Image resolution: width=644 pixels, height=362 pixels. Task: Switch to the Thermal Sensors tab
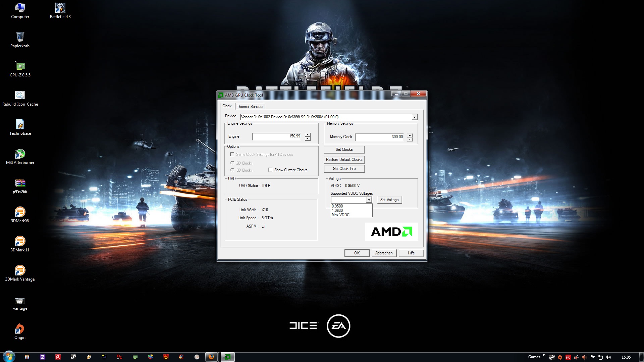(250, 107)
